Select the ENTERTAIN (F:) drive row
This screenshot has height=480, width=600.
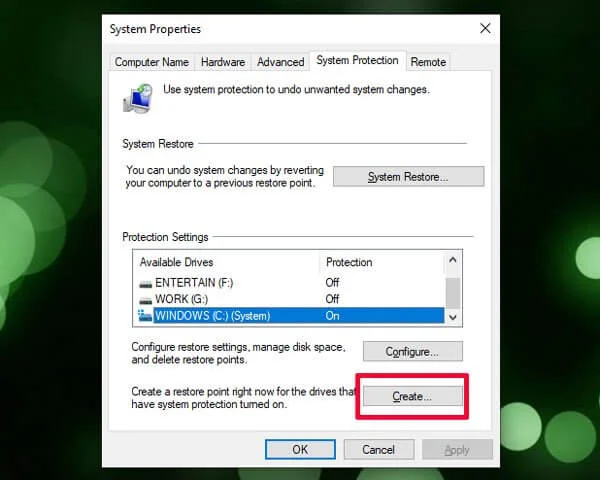[x=291, y=283]
